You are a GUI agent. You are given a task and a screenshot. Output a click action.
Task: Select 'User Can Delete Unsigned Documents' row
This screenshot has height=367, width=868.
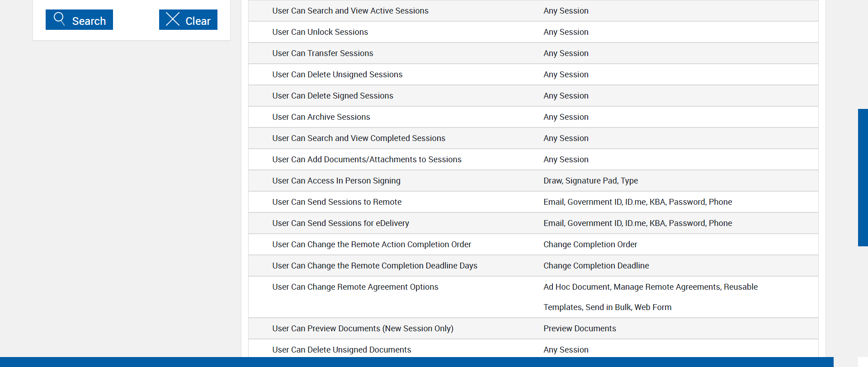342,350
